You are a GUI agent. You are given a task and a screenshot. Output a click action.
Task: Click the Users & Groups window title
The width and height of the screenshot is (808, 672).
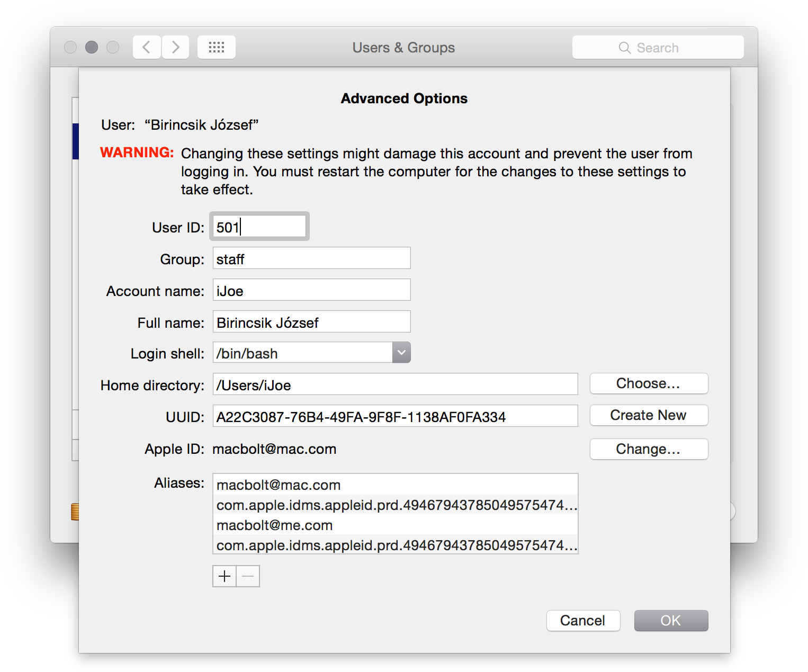(403, 48)
